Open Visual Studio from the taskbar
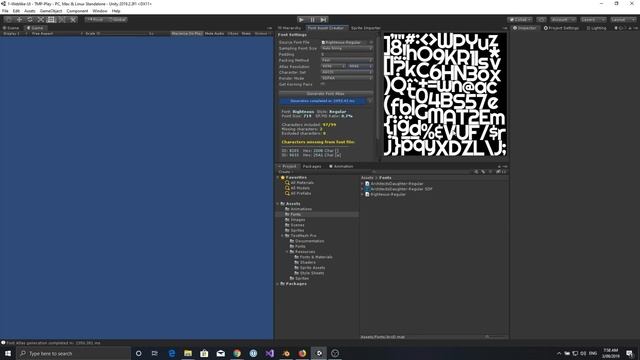 (x=270, y=353)
